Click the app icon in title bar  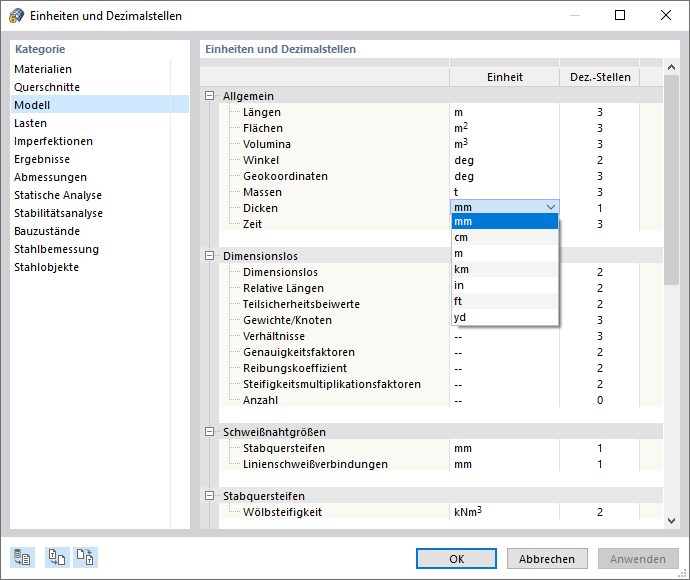tap(17, 15)
